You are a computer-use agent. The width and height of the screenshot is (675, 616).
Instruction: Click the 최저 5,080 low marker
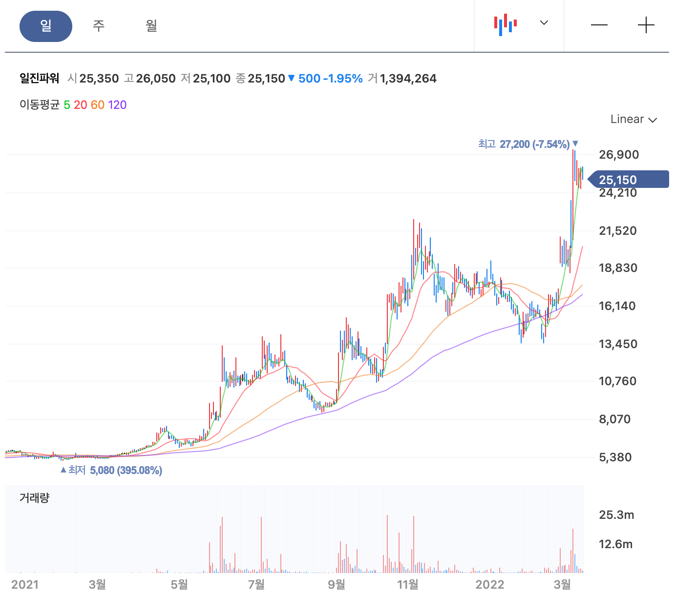coord(111,470)
